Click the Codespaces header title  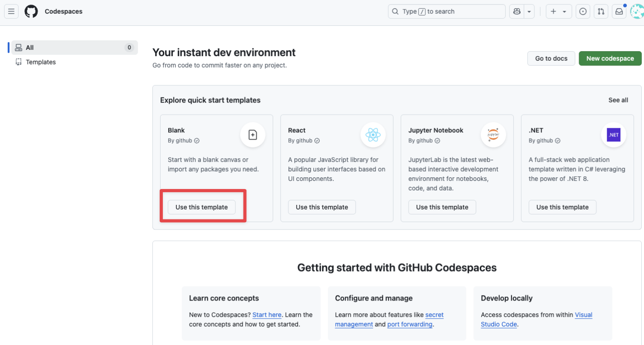63,11
